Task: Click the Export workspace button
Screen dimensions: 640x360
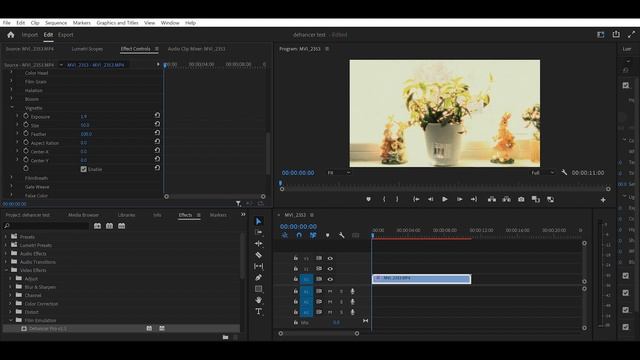Action: point(66,35)
